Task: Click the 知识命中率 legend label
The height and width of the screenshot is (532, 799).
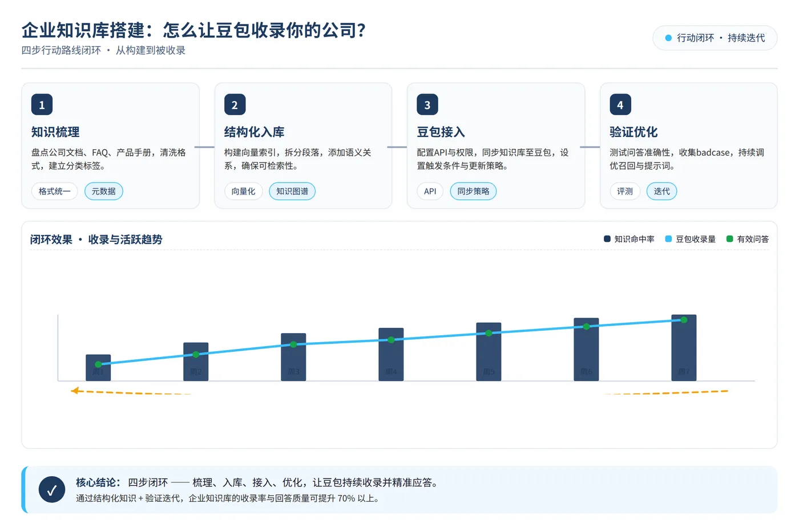Action: coord(634,239)
